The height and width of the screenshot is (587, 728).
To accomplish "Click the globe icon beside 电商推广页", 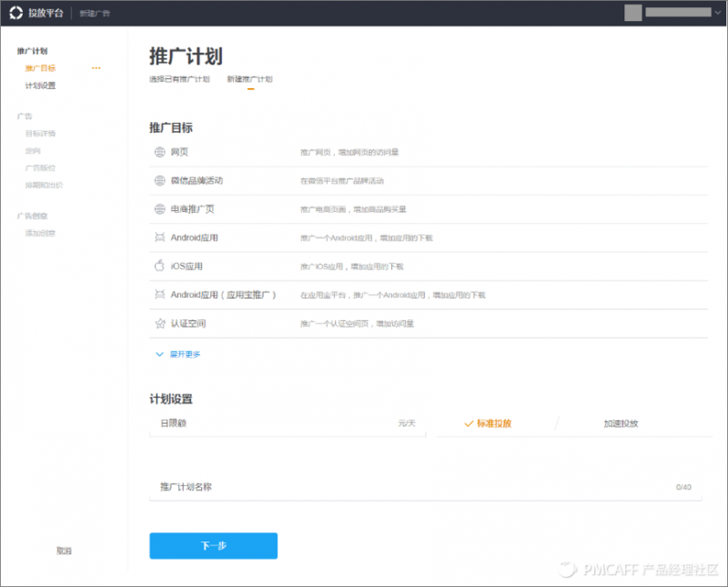I will (160, 209).
